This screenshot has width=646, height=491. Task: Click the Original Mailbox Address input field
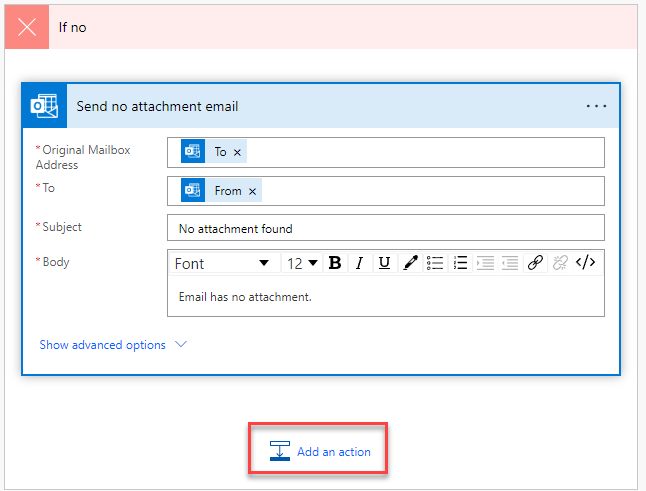click(386, 152)
